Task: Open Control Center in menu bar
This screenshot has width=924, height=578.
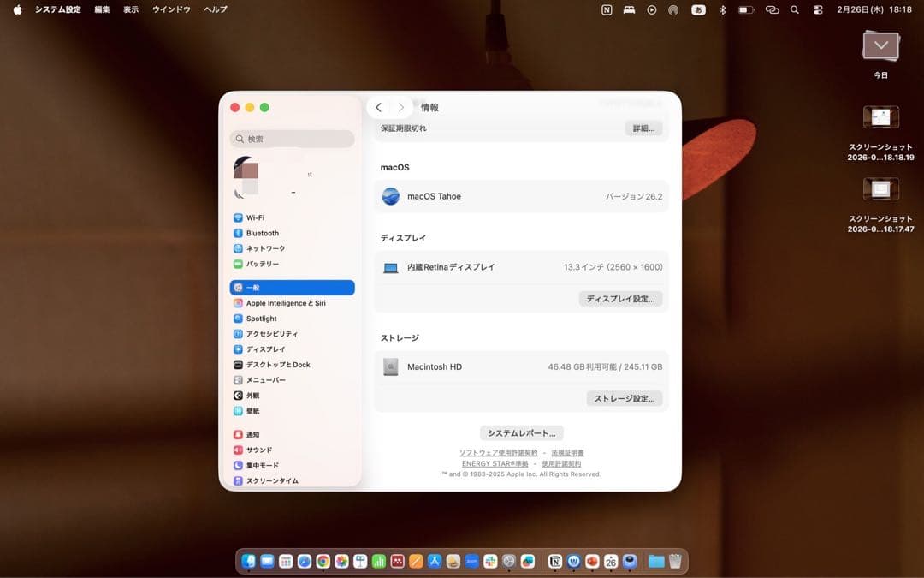Action: (x=818, y=9)
